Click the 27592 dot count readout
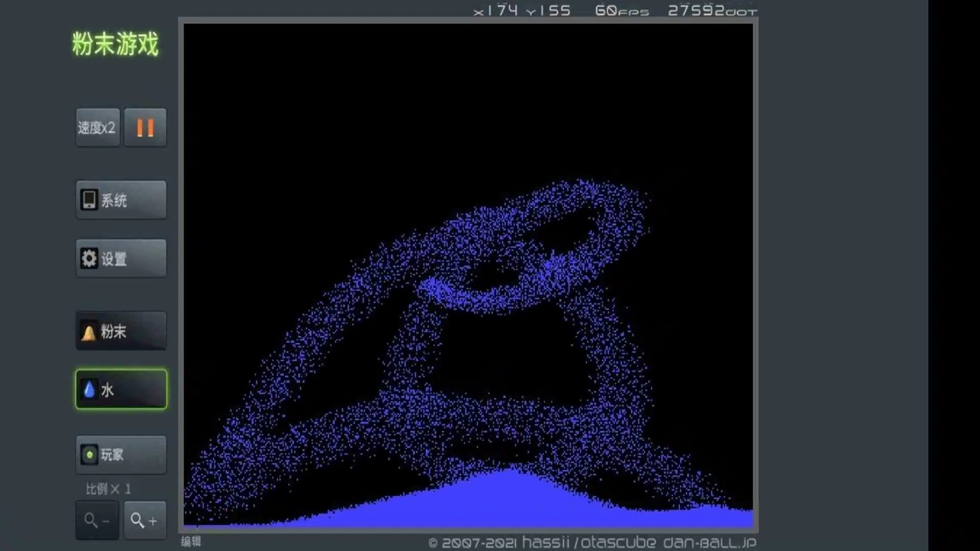Screen dimensions: 980x551 712,10
